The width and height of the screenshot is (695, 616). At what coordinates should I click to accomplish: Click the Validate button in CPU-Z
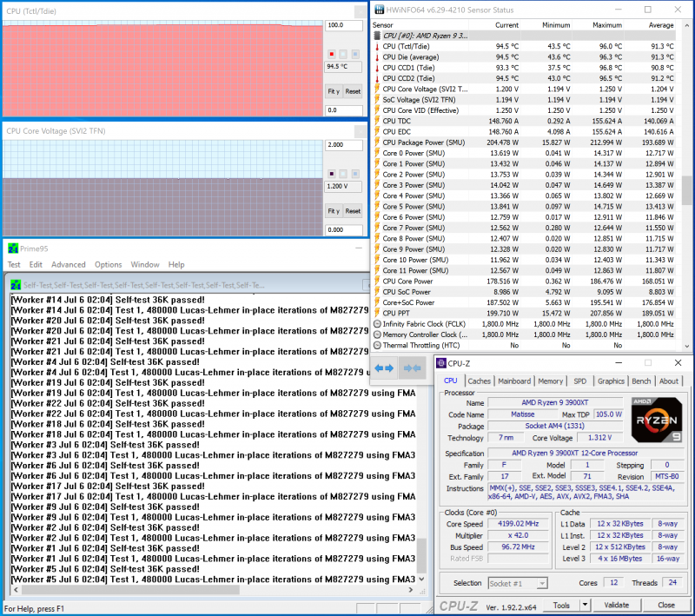point(617,606)
